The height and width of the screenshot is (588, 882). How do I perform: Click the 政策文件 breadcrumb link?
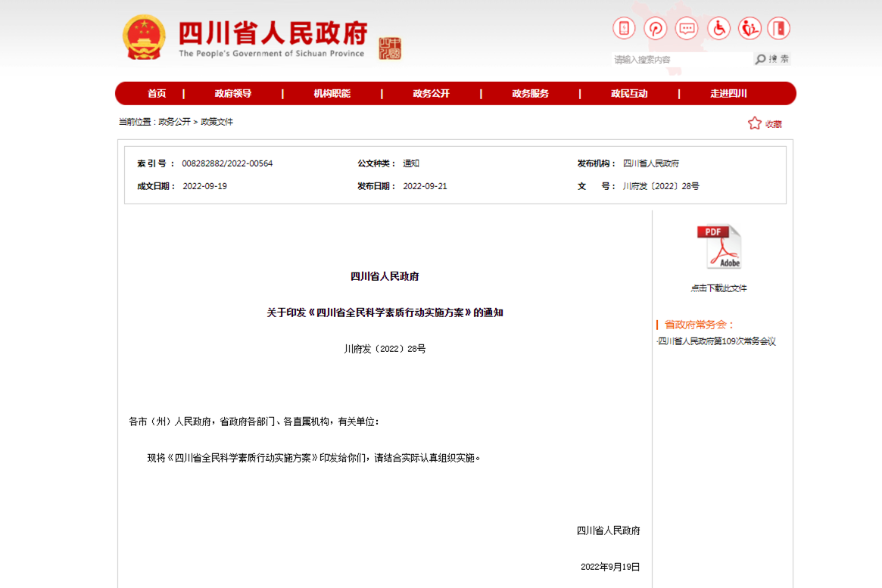click(219, 122)
